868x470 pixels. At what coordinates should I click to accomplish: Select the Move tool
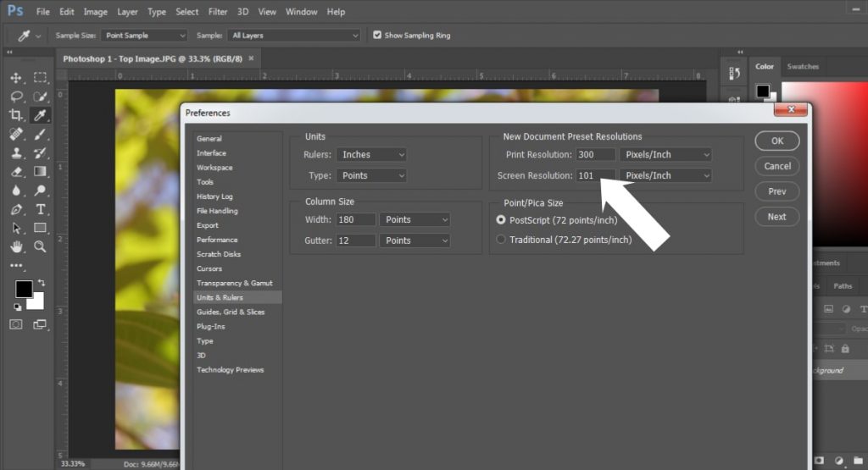click(x=16, y=77)
